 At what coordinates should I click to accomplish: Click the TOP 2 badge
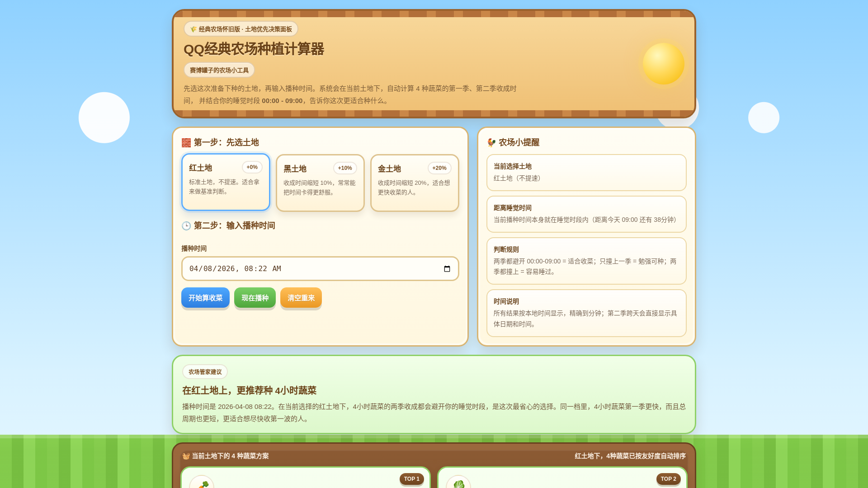[669, 479]
